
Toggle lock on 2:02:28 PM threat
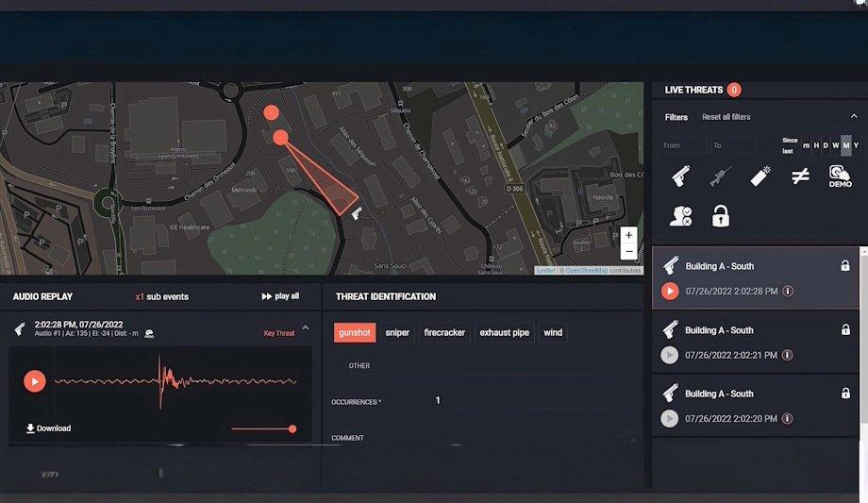coord(845,266)
